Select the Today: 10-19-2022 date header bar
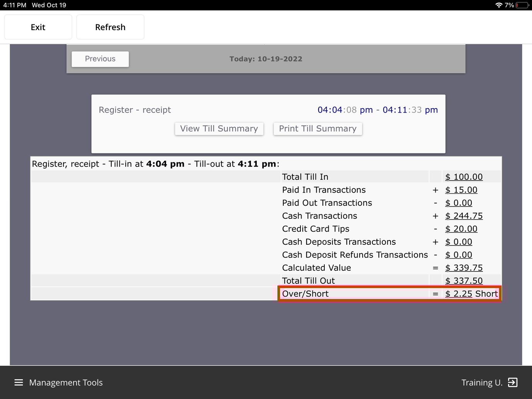 tap(266, 59)
